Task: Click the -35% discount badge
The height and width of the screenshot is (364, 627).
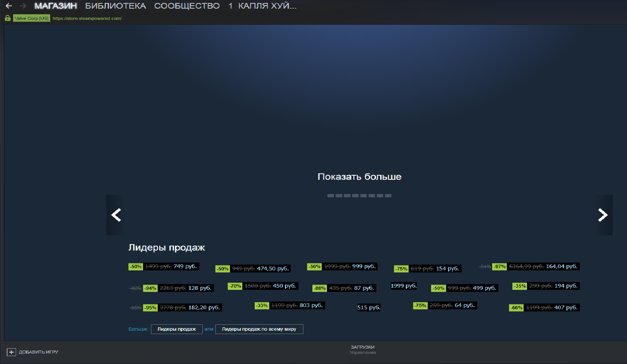Action: (520, 286)
